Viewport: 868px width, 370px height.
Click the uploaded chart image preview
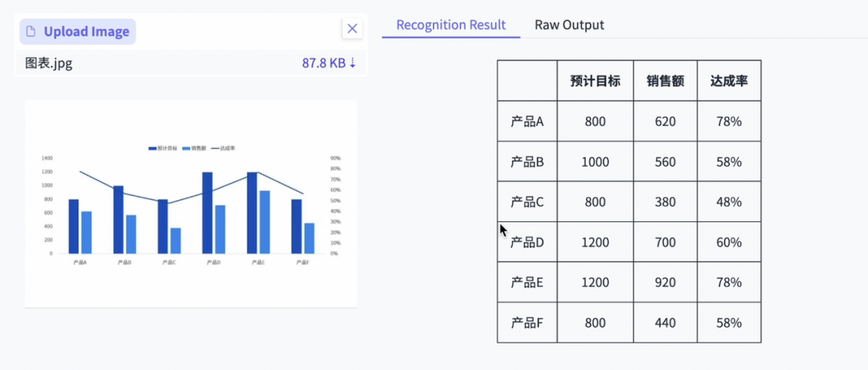(191, 203)
